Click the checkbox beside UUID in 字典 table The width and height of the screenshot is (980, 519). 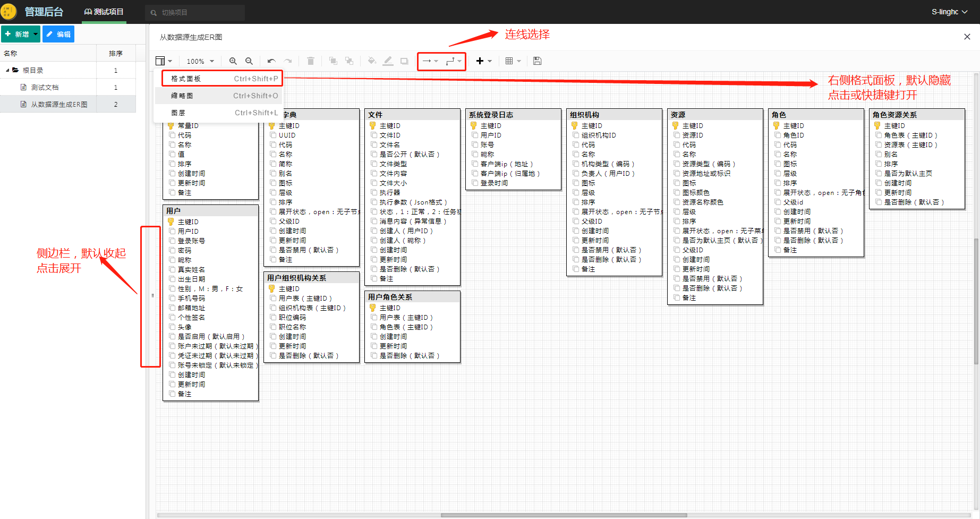(x=273, y=135)
